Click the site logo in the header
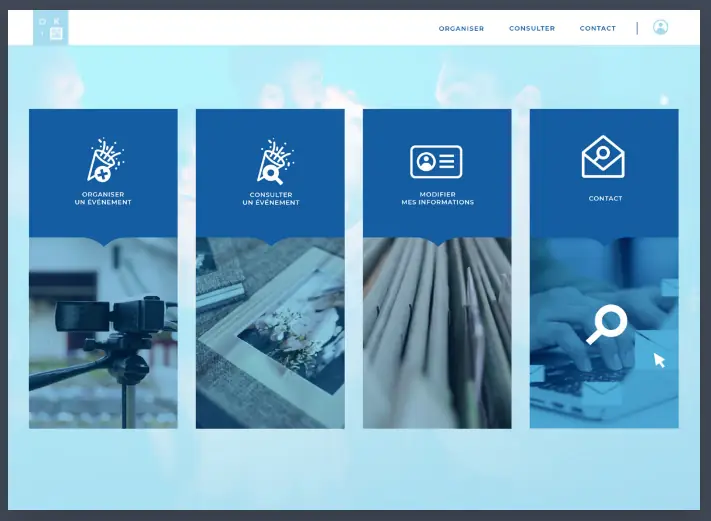This screenshot has height=521, width=711. pos(50,28)
